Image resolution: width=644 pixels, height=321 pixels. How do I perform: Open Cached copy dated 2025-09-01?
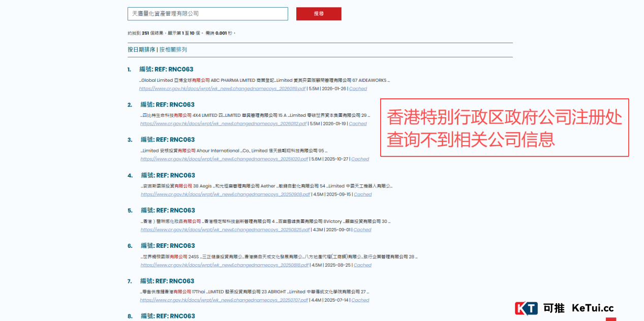362,230
